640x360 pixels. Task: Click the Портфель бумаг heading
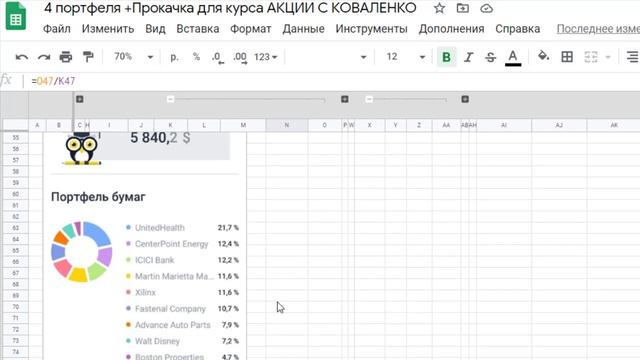(x=98, y=197)
